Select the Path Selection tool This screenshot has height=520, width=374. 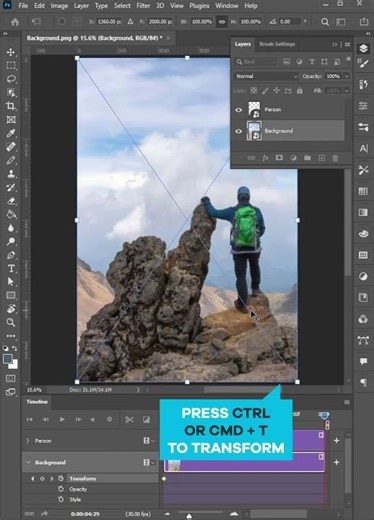(11, 282)
